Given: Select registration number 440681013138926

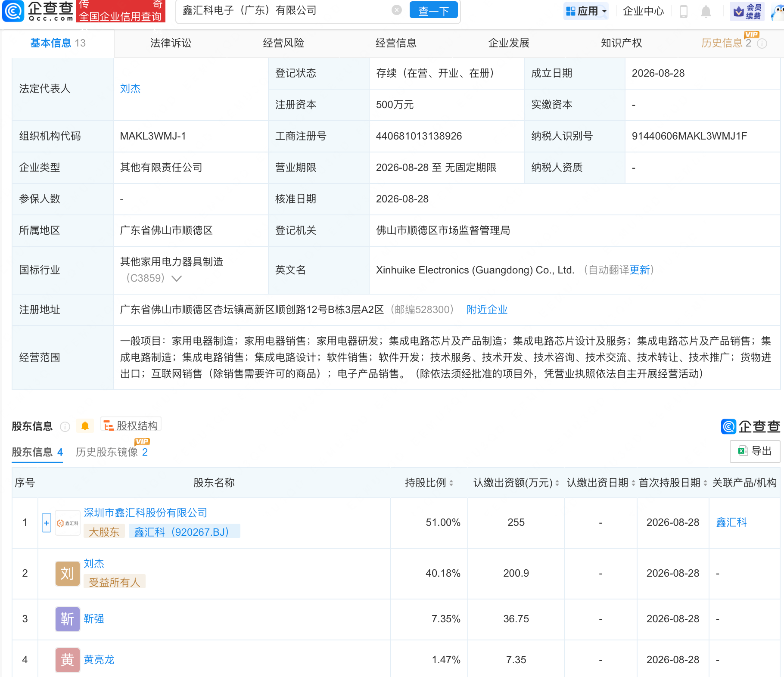Looking at the screenshot, I should click(419, 136).
